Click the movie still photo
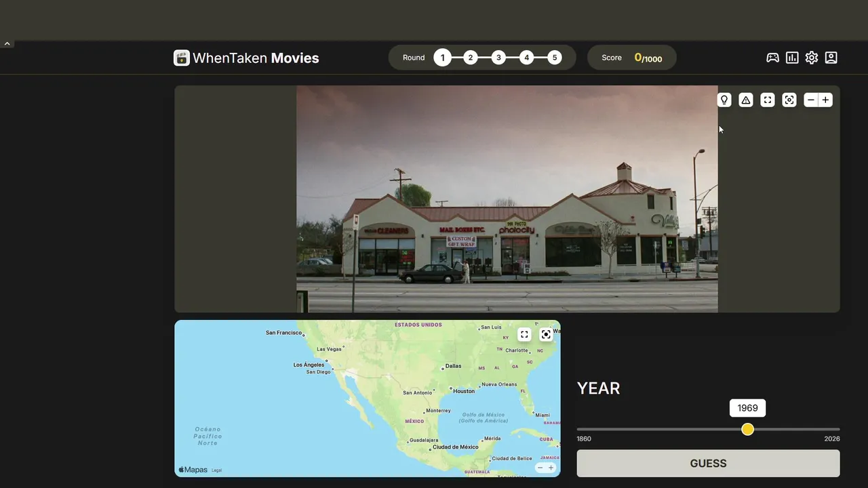This screenshot has height=488, width=868. (x=507, y=199)
